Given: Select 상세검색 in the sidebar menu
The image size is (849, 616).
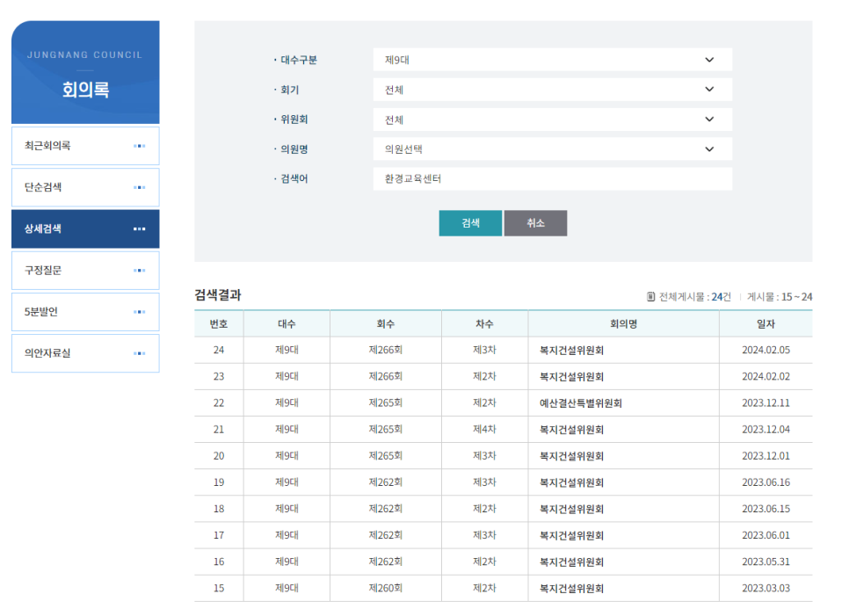Looking at the screenshot, I should click(85, 229).
